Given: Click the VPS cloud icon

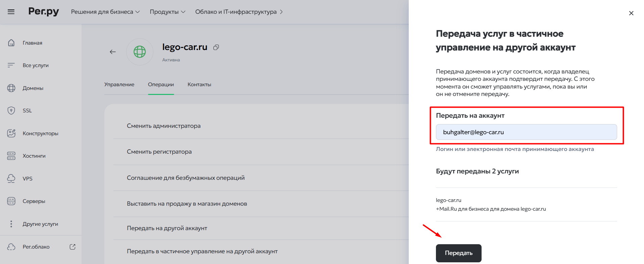Looking at the screenshot, I should (x=11, y=178).
